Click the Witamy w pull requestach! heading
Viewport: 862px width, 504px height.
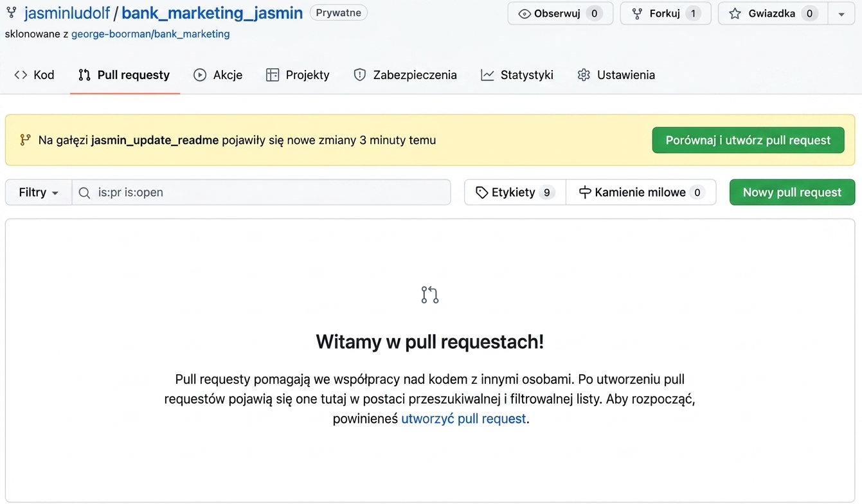point(430,341)
